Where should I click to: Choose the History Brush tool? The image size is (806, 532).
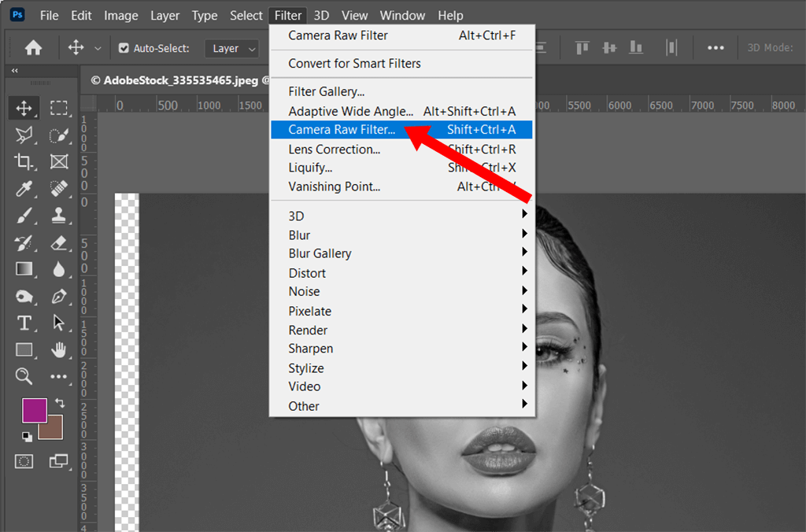pyautogui.click(x=24, y=242)
